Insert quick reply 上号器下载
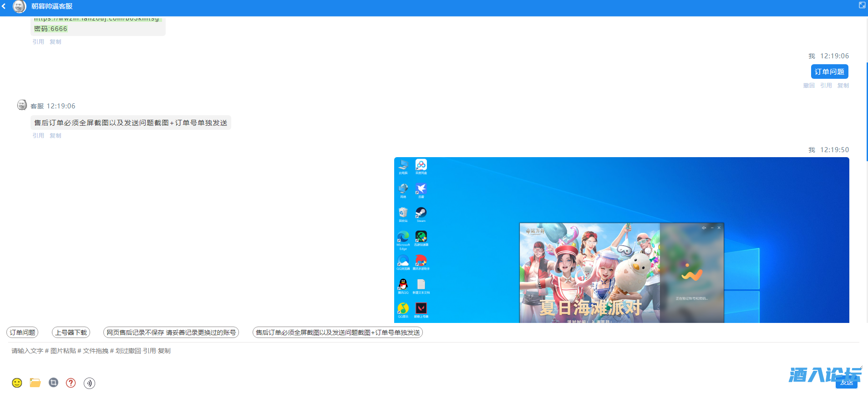 (71, 333)
